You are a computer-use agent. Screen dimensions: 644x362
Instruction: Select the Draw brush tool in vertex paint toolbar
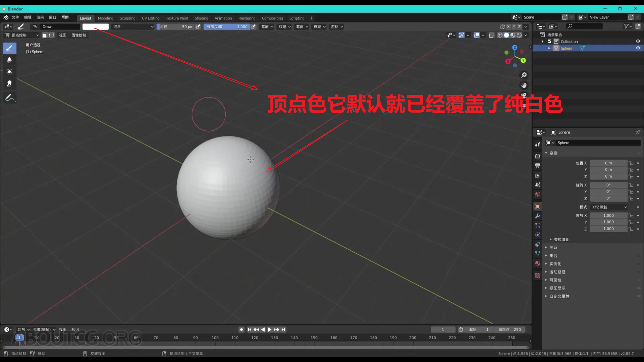pos(10,48)
